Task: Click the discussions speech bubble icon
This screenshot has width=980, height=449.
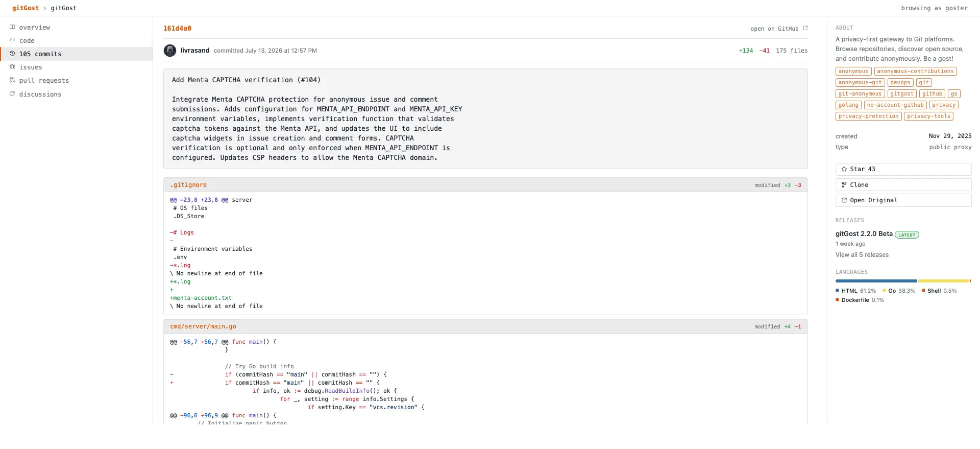Action: click(x=12, y=94)
